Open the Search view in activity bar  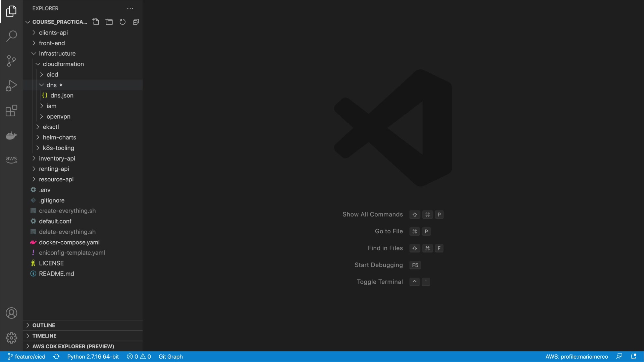click(x=11, y=36)
